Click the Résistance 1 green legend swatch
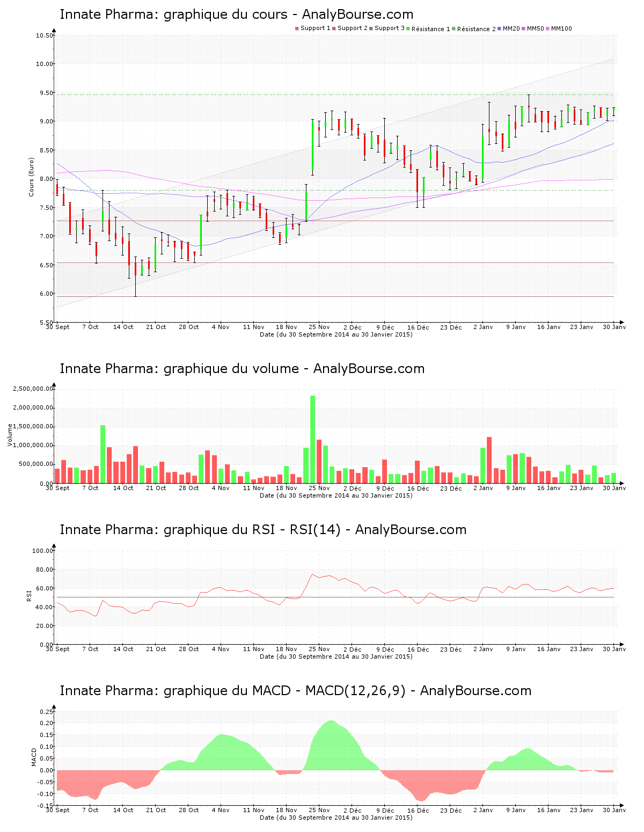This screenshot has width=644, height=832. tap(408, 28)
